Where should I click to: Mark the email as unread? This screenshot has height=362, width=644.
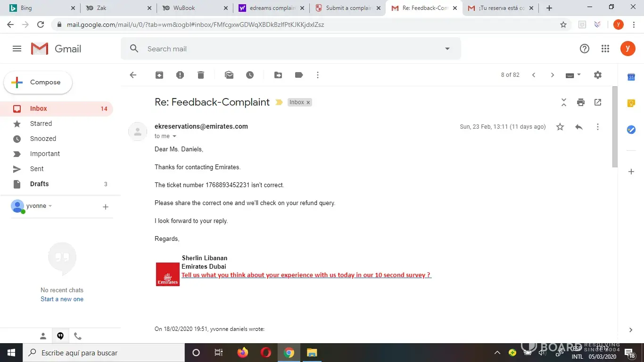(229, 75)
